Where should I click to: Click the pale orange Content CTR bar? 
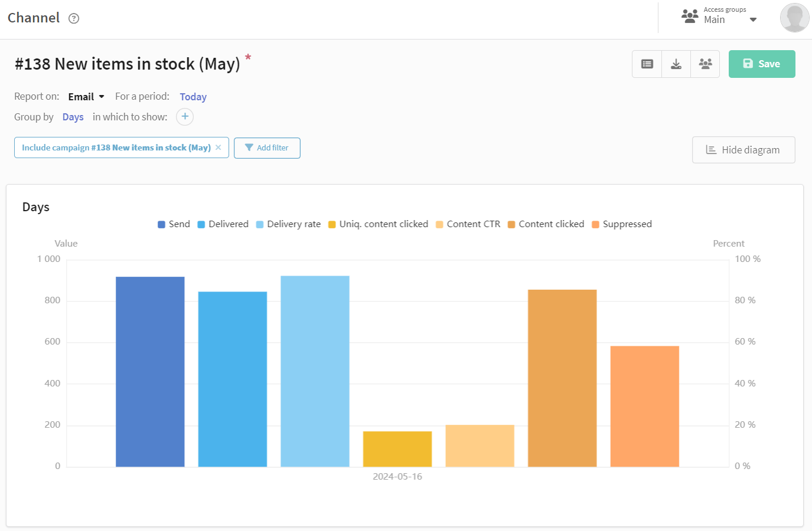coord(480,445)
